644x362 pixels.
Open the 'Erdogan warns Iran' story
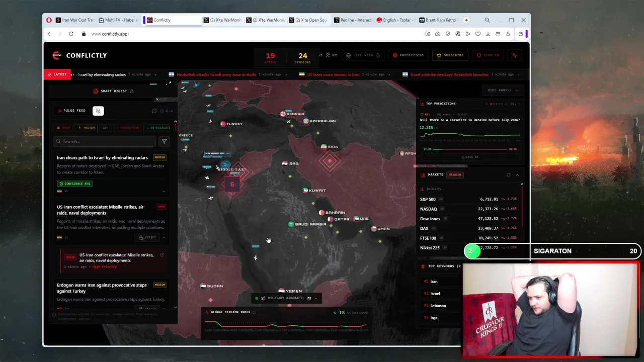pos(102,288)
